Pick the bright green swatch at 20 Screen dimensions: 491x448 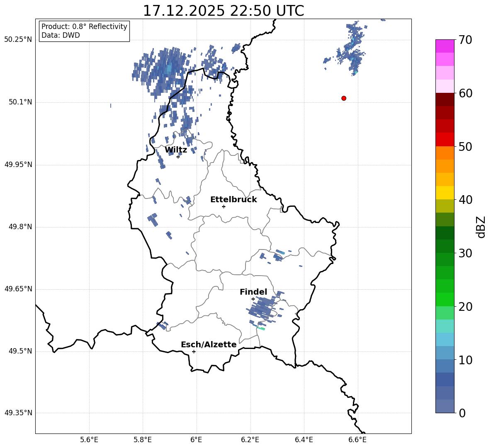tap(445, 299)
